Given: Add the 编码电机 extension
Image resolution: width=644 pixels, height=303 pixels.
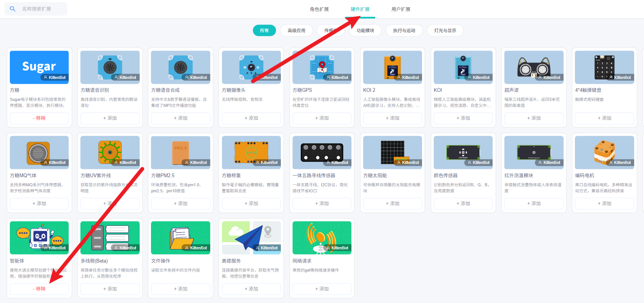Looking at the screenshot, I should click(x=604, y=204).
